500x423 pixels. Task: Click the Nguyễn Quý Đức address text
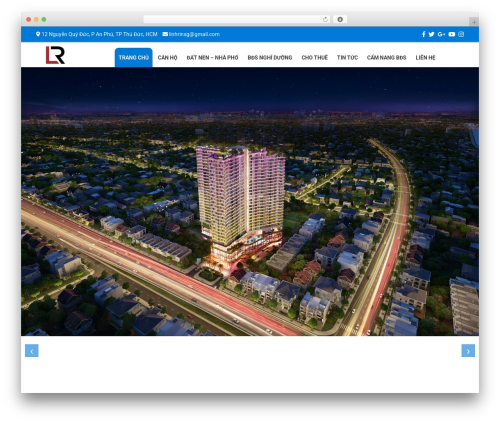[99, 34]
